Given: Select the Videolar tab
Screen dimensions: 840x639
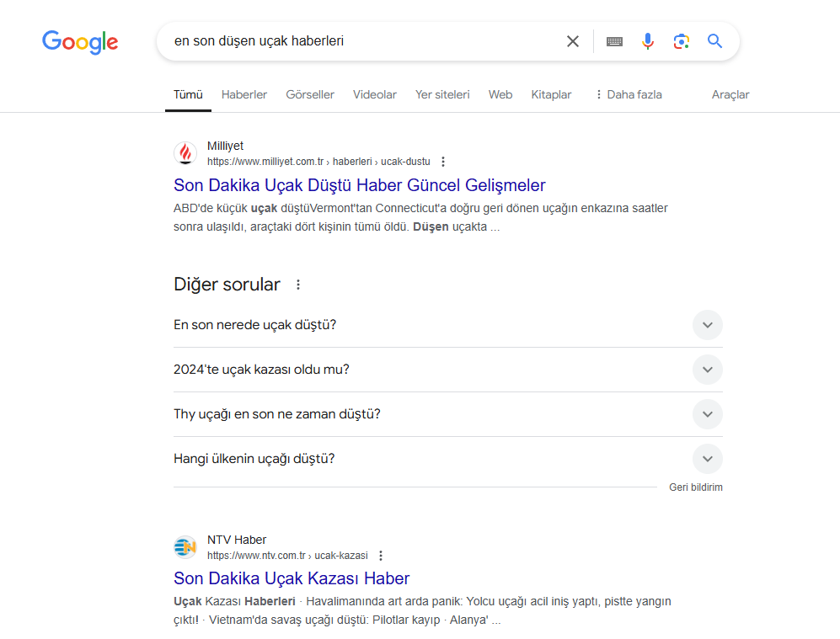Looking at the screenshot, I should click(x=374, y=95).
